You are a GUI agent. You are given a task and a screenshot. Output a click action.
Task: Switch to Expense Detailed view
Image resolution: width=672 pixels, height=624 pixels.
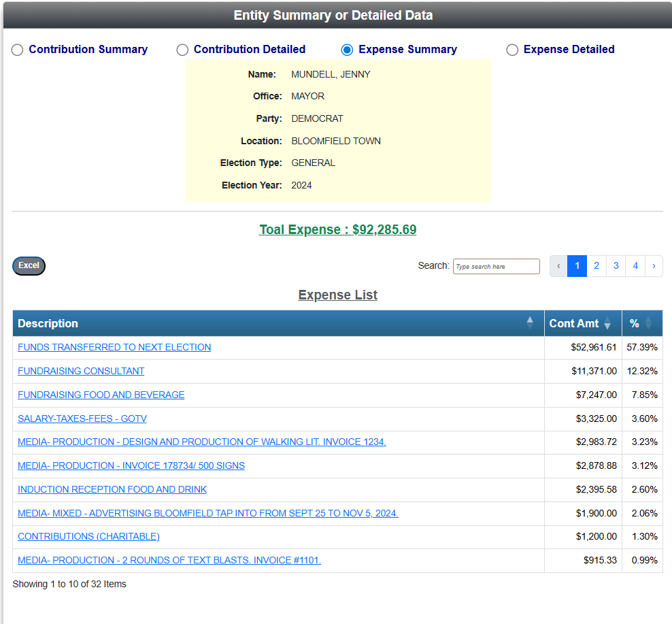(511, 50)
